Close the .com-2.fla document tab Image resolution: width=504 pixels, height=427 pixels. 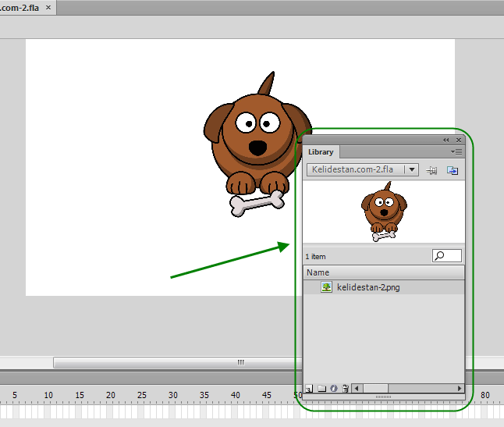pyautogui.click(x=48, y=7)
